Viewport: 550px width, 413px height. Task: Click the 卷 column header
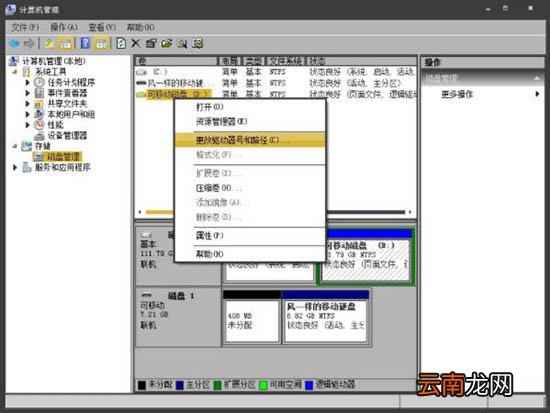point(176,61)
